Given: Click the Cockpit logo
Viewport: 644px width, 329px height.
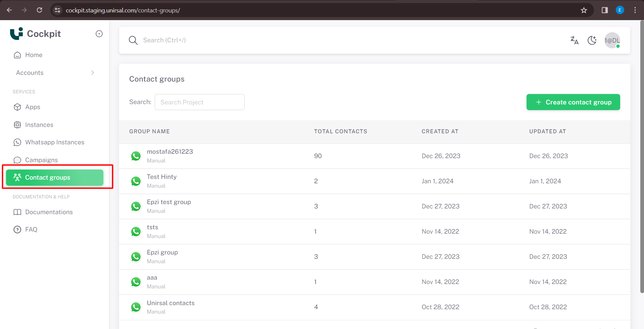Looking at the screenshot, I should [x=35, y=34].
